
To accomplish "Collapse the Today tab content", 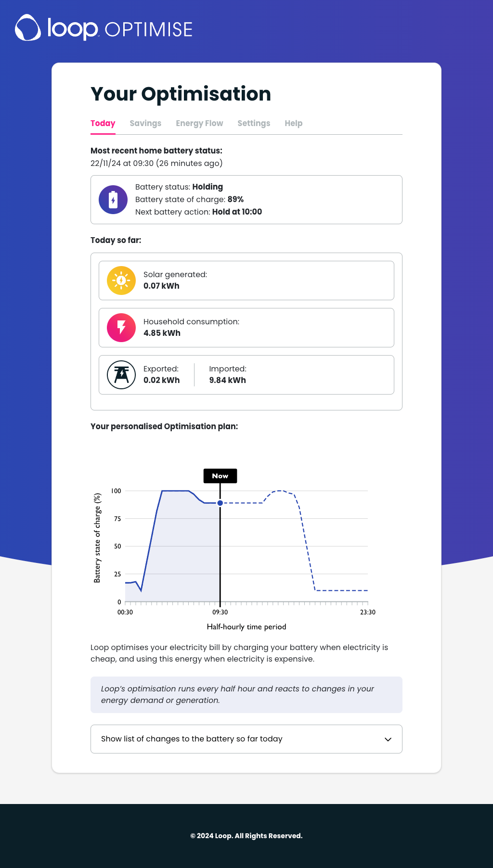I will click(x=103, y=123).
